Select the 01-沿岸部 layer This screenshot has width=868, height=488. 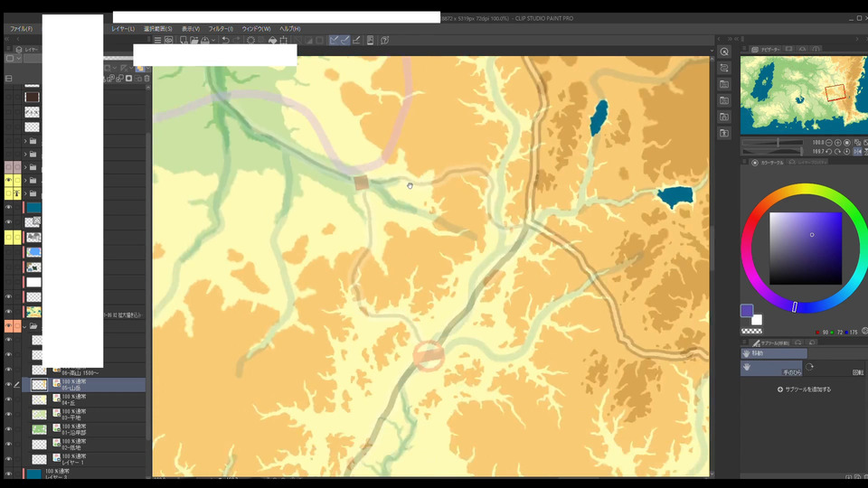(x=89, y=429)
